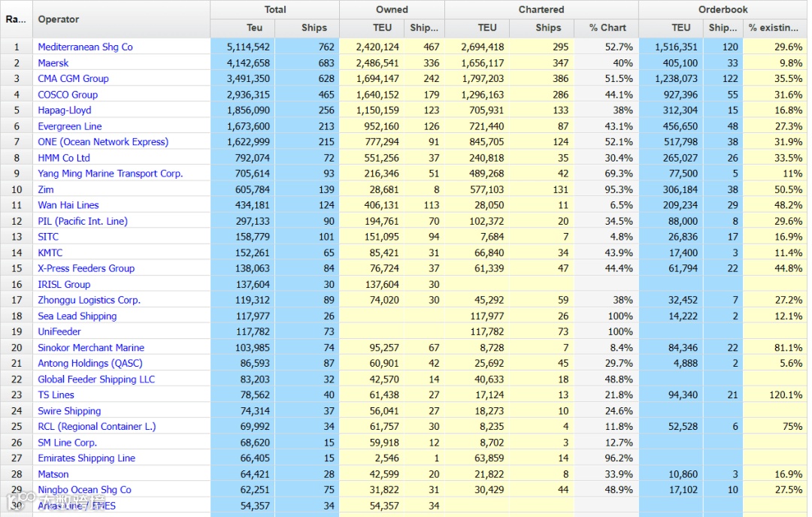
Task: Select total TEU value 4,142,658
Action: [248, 63]
